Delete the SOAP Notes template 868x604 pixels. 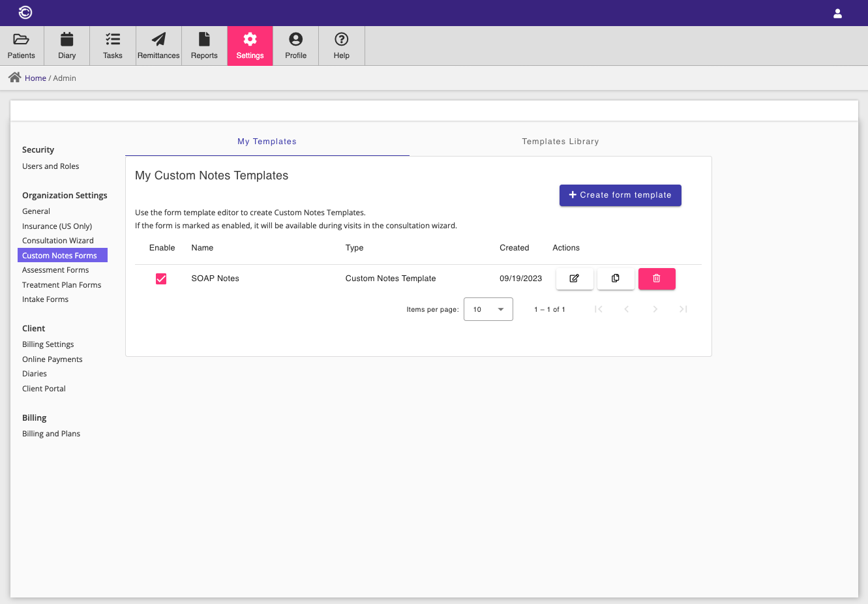tap(657, 279)
